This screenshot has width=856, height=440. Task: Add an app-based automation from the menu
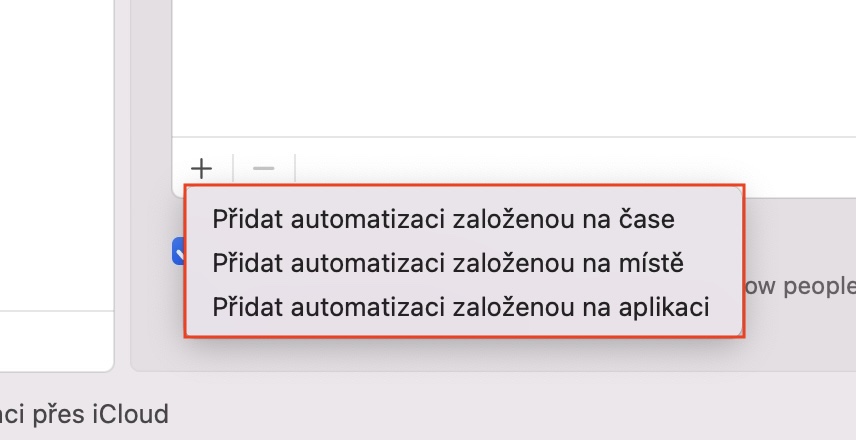tap(461, 306)
